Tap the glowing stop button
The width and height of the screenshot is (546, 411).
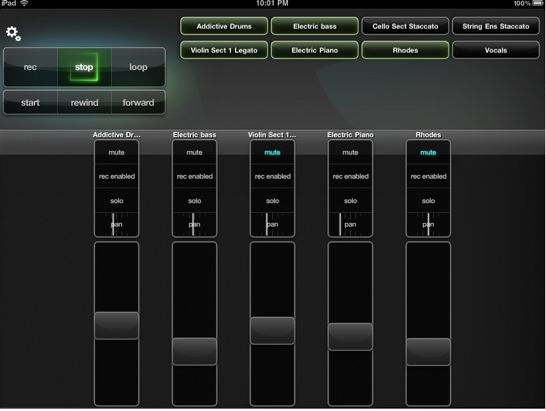pos(84,67)
